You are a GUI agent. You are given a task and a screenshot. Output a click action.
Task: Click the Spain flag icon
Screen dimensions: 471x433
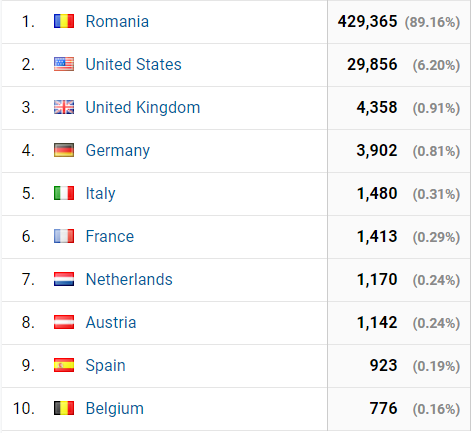[64, 365]
